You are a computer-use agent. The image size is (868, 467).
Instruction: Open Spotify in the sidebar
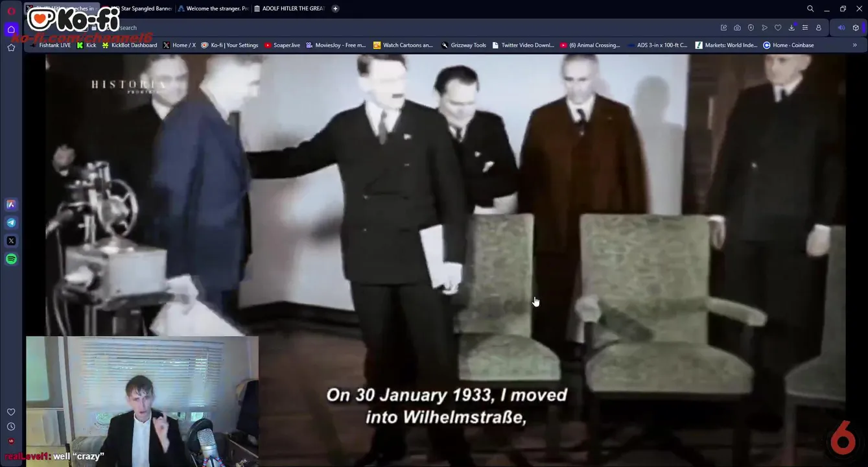(x=11, y=259)
